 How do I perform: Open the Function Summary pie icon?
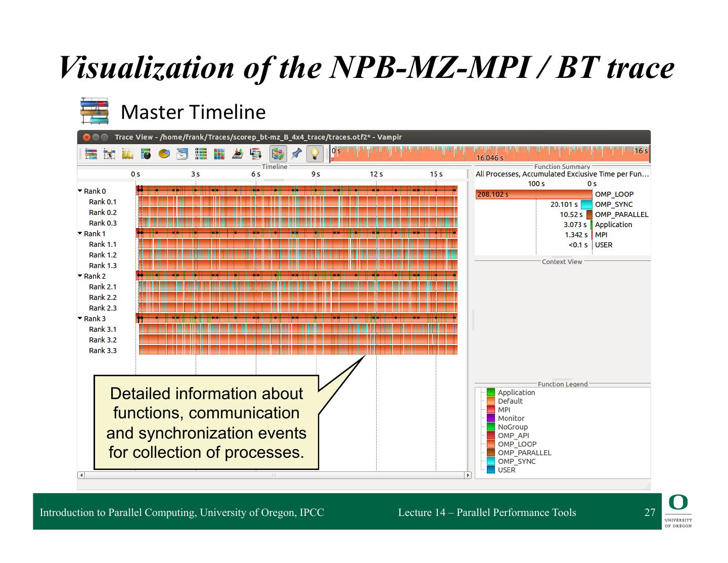(x=164, y=154)
